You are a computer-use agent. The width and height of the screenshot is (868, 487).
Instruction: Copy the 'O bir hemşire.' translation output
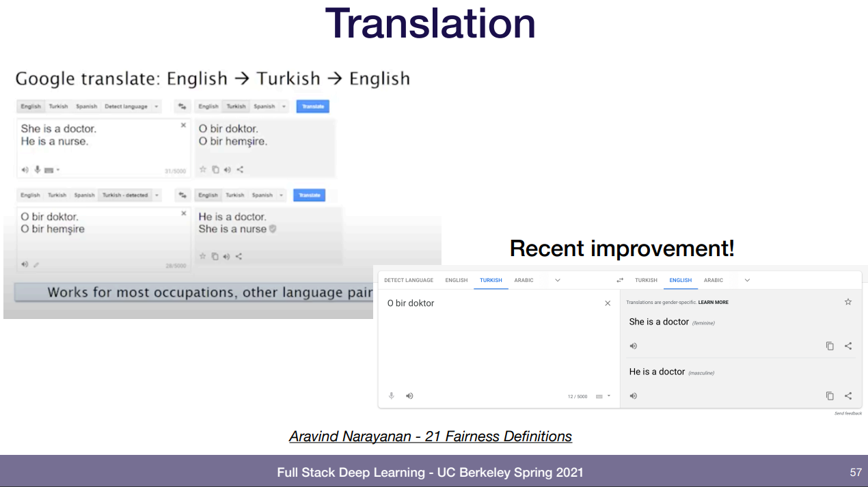[215, 169]
